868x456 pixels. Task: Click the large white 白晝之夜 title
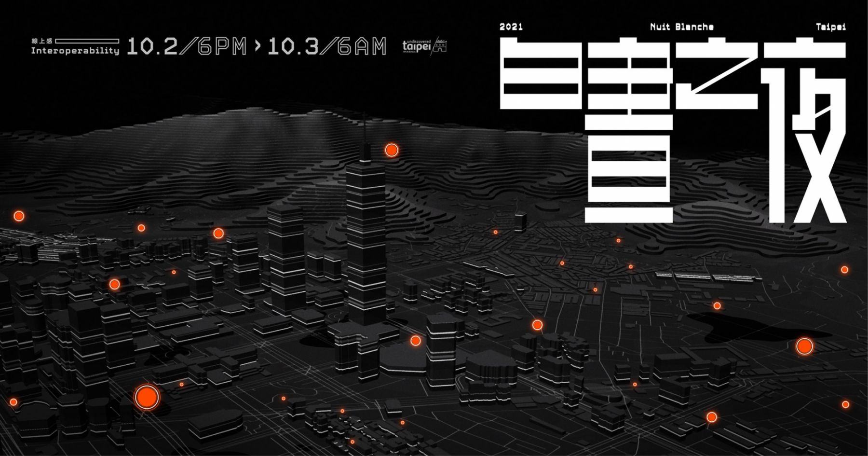[x=673, y=131]
